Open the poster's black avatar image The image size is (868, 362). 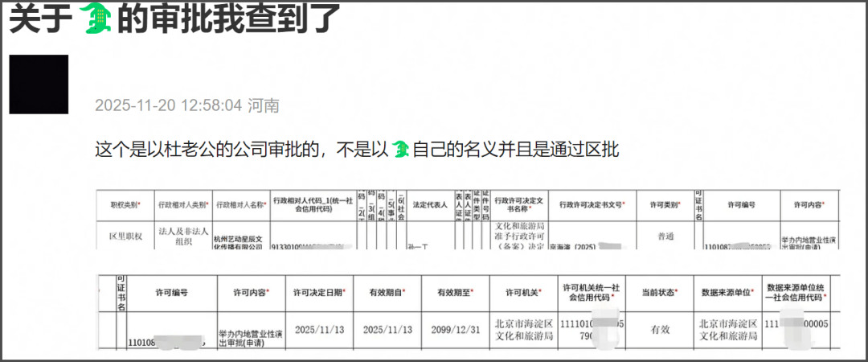[x=39, y=84]
